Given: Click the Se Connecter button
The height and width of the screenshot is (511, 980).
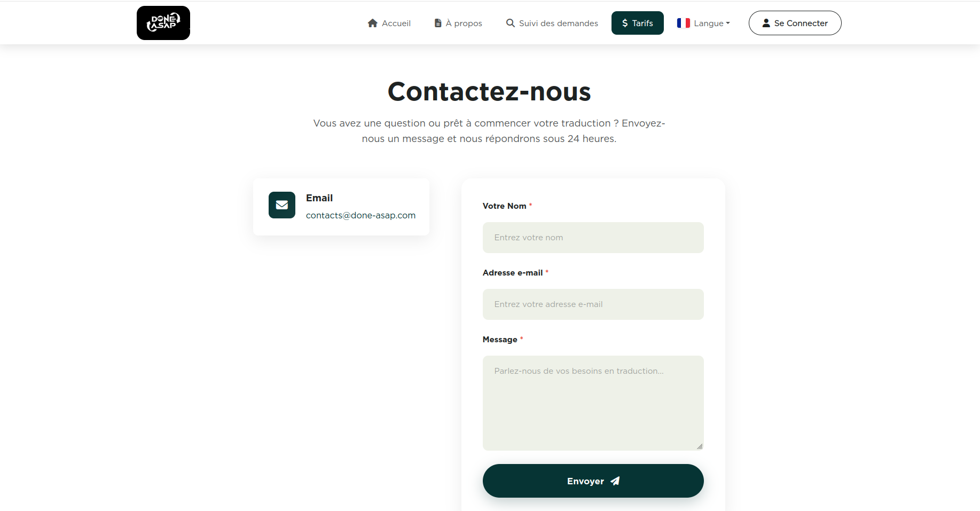Looking at the screenshot, I should 795,23.
